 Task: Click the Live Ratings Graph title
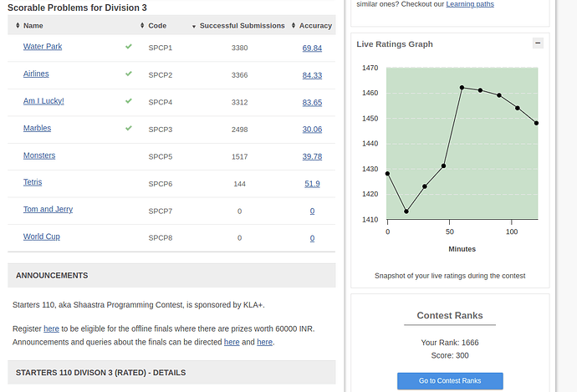[395, 44]
